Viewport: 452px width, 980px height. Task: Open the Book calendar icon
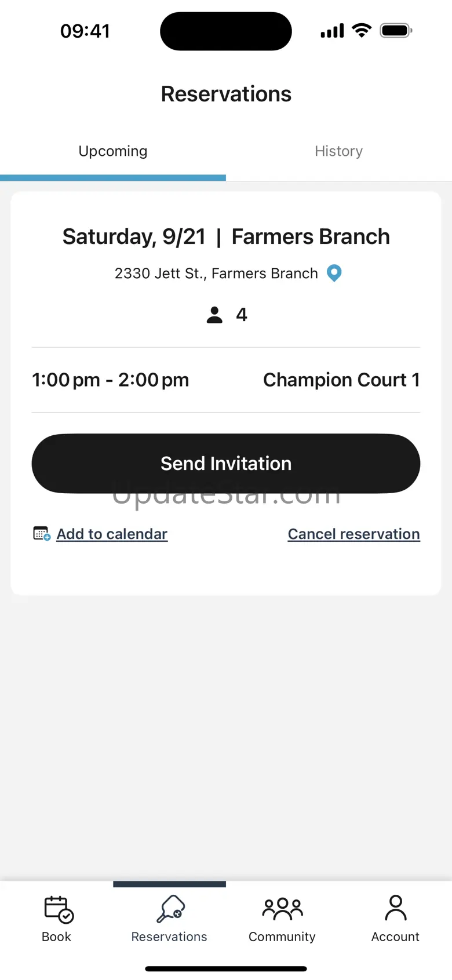coord(59,909)
